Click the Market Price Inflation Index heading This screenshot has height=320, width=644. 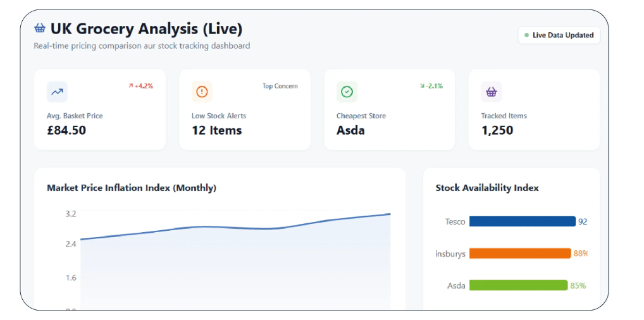[132, 188]
